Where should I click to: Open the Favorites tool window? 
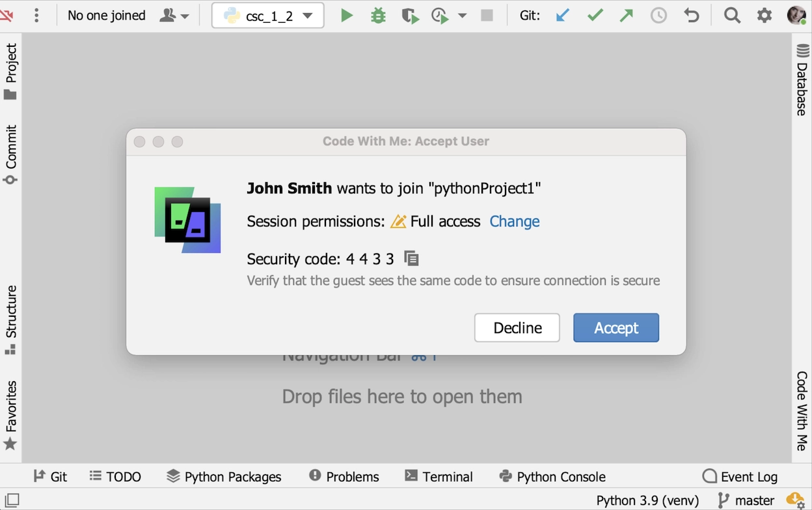[x=10, y=416]
